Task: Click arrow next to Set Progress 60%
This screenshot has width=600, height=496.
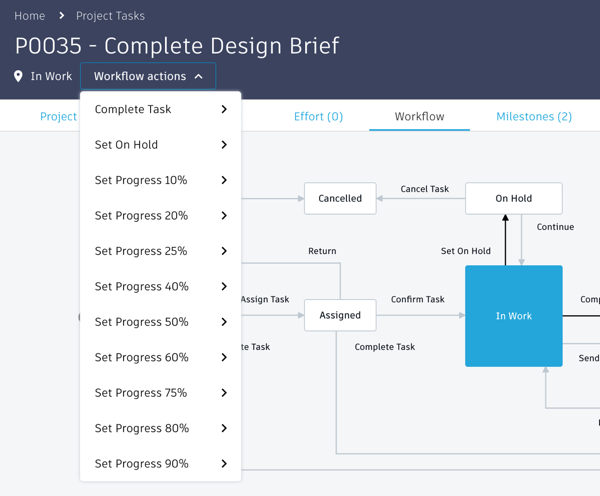Action: click(224, 358)
